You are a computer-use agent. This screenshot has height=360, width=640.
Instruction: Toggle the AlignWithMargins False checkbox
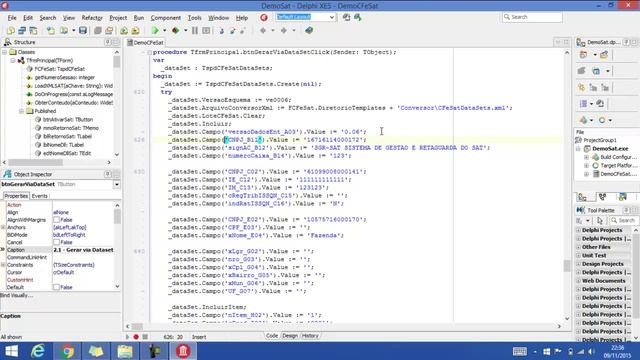56,220
